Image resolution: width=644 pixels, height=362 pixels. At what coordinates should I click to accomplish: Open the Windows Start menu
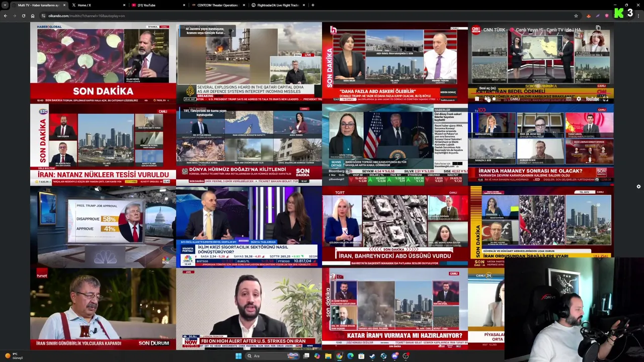coord(238,356)
